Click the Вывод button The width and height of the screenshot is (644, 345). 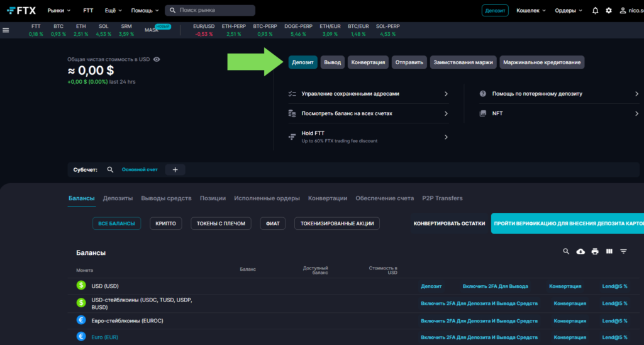tap(332, 62)
